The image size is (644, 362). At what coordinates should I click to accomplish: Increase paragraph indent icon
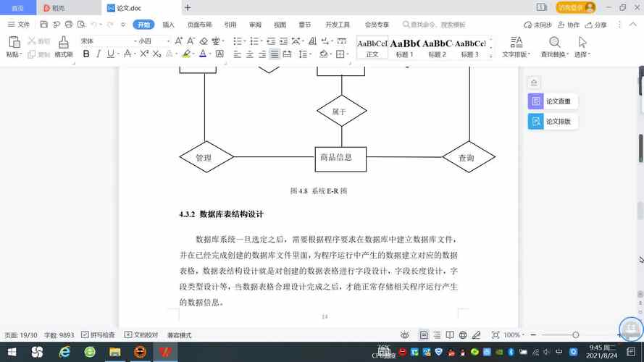(x=283, y=41)
